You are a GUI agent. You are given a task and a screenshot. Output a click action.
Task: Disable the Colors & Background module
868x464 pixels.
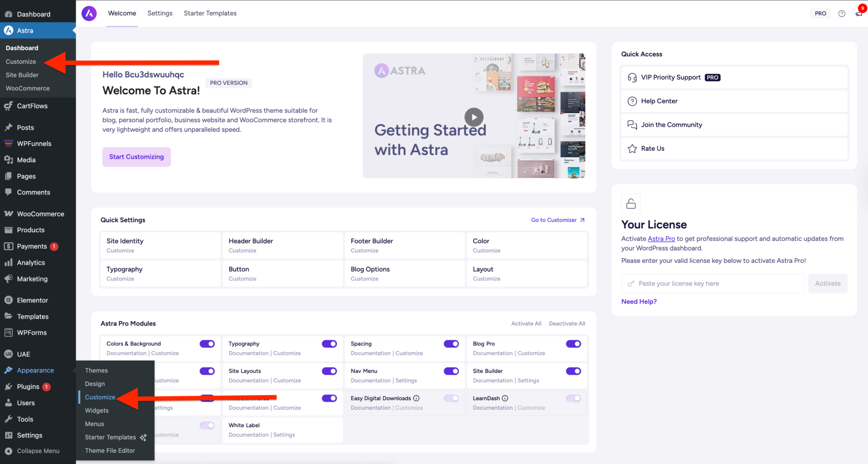point(207,344)
